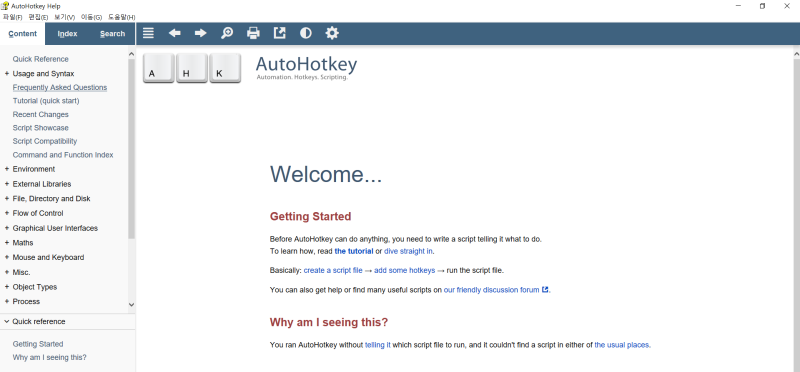Expand the Environment tree node

tap(7, 169)
